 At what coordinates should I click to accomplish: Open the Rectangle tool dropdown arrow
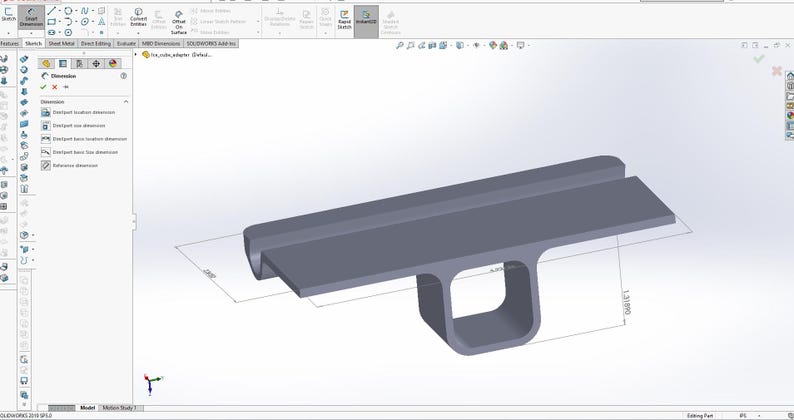tap(59, 22)
